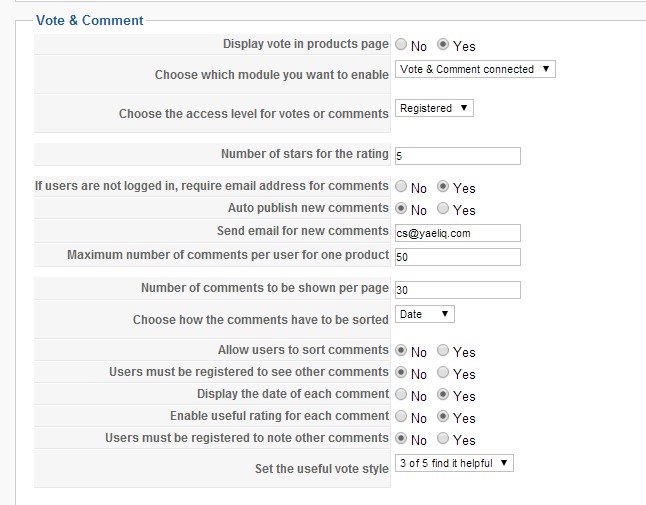Set Display vote in products page to No

[401, 46]
